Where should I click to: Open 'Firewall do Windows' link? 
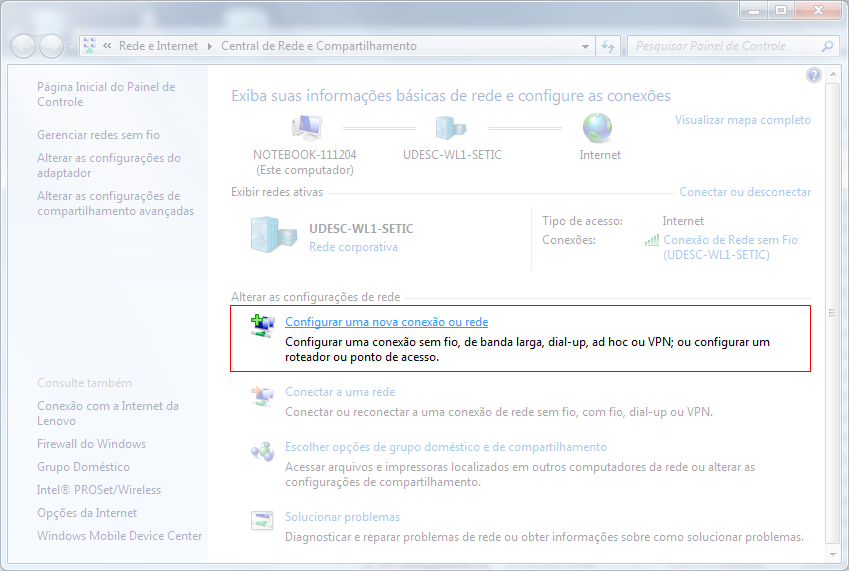(91, 444)
